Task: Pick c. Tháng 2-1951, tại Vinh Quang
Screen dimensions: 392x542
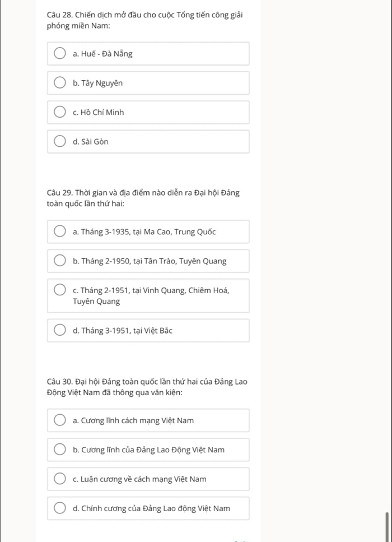Action: tap(59, 290)
